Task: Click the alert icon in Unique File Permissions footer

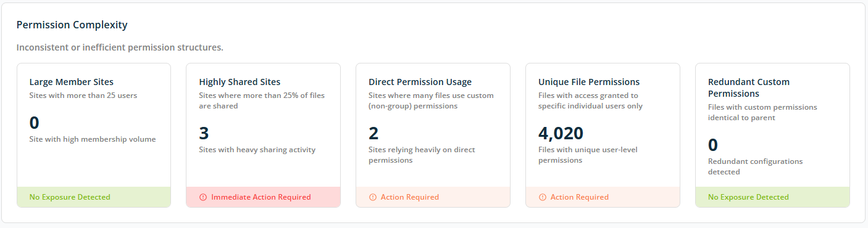Action: click(x=542, y=197)
